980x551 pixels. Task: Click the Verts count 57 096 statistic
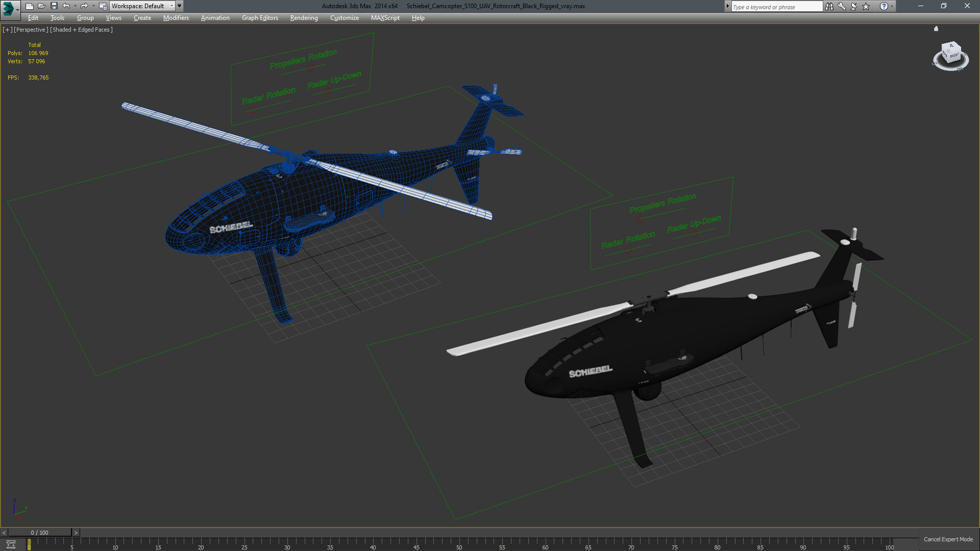[x=36, y=61]
